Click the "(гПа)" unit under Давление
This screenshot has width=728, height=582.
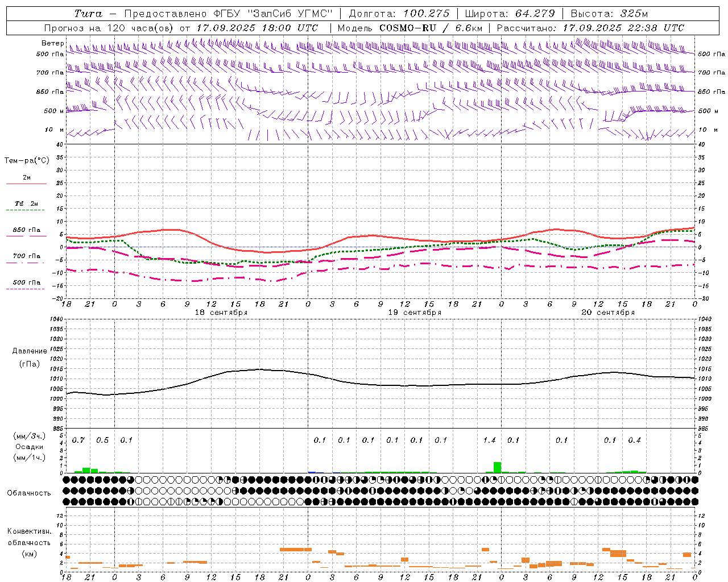(x=29, y=364)
